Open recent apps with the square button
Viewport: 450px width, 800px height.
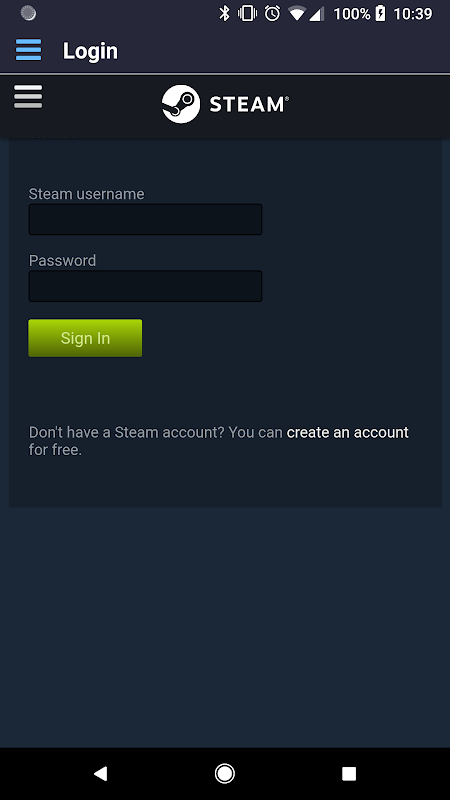click(x=349, y=773)
